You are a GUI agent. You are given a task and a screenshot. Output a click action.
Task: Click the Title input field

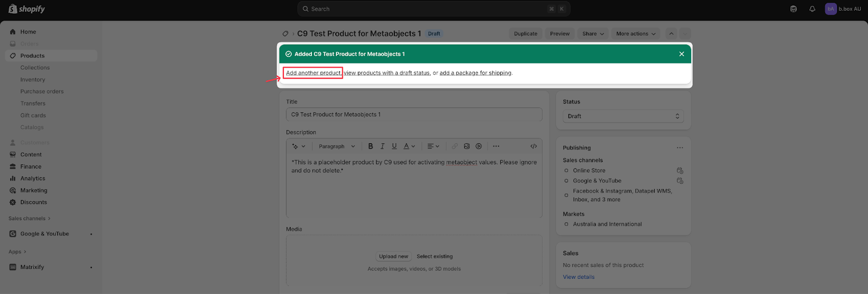[x=413, y=114]
